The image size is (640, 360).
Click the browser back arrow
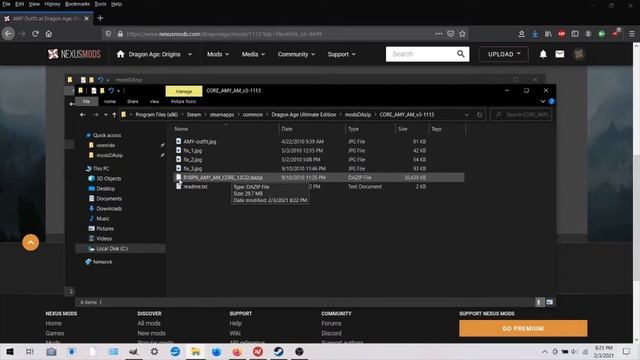click(x=8, y=34)
